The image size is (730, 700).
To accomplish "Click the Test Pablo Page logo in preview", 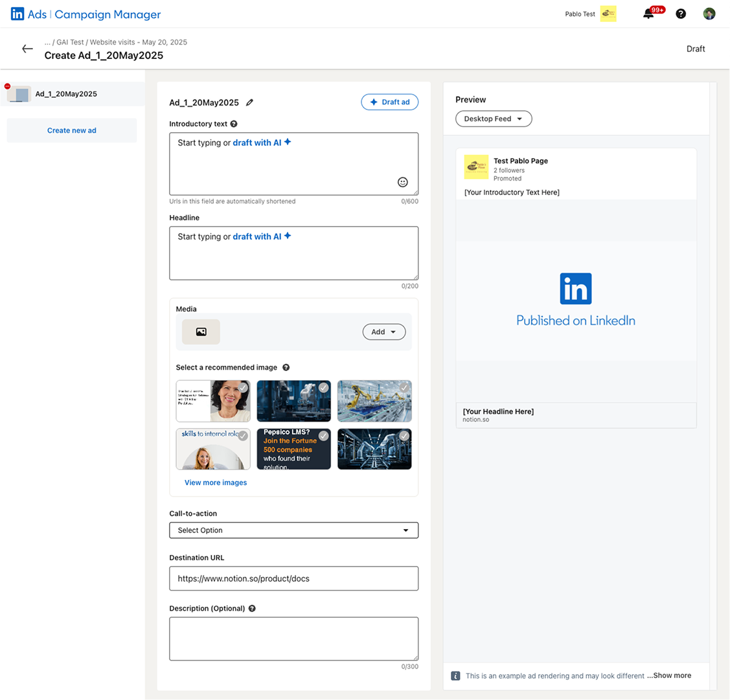I will point(476,167).
